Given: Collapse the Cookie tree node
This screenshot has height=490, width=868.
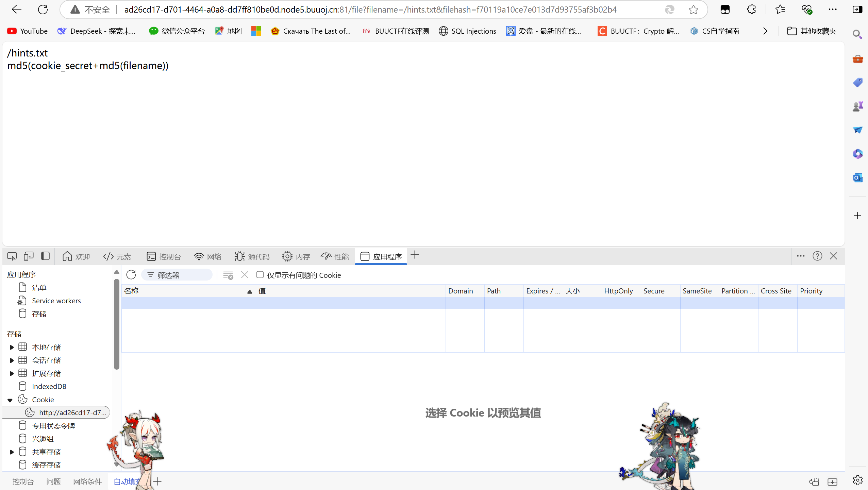Looking at the screenshot, I should click(10, 400).
